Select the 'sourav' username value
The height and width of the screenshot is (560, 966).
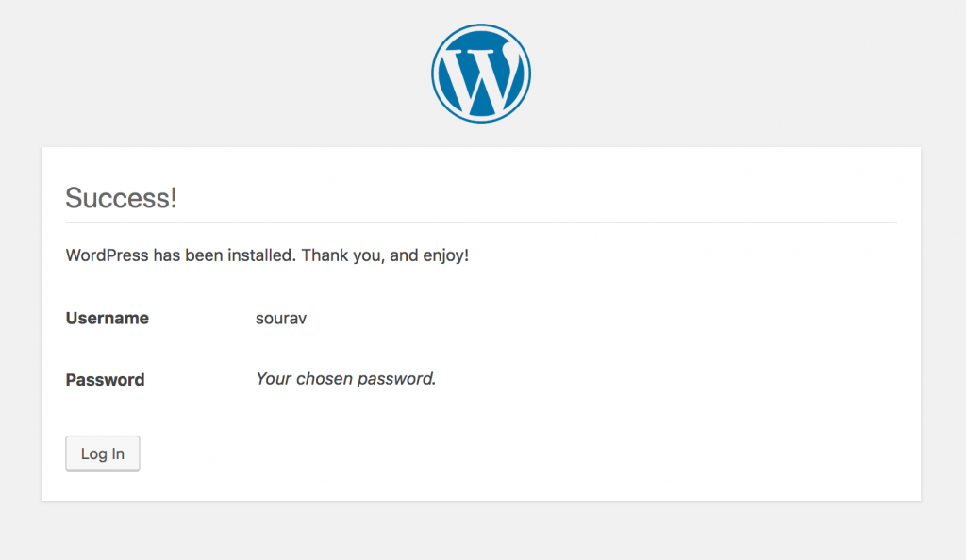point(281,319)
